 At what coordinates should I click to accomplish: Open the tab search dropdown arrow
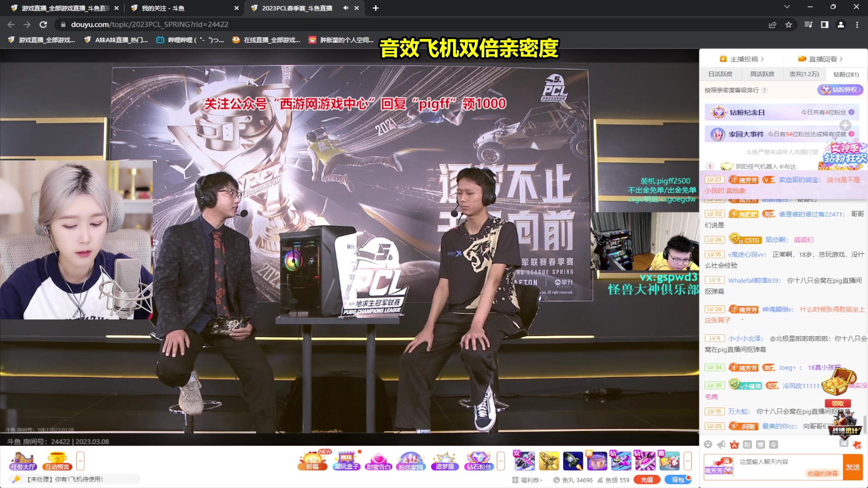(787, 7)
